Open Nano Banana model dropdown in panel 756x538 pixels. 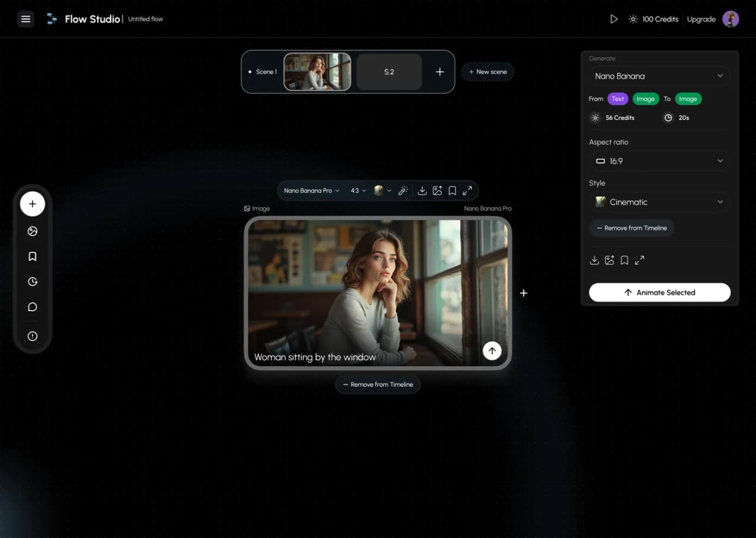pyautogui.click(x=659, y=76)
